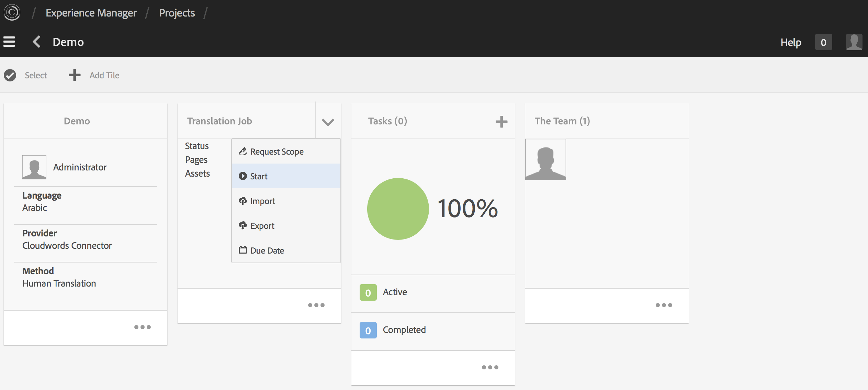The width and height of the screenshot is (868, 390).
Task: Click the Adobe Experience Manager logo icon
Action: tap(12, 13)
